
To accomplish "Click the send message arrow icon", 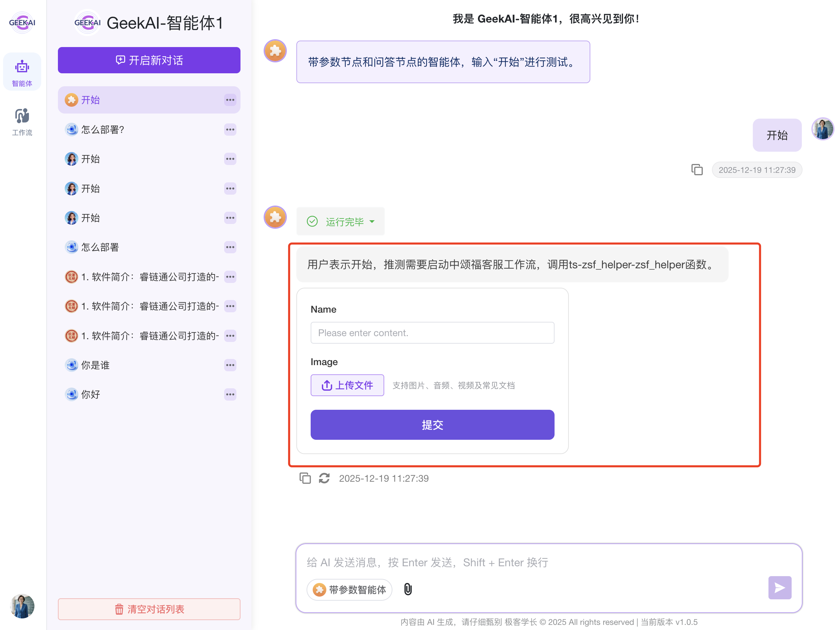I will [779, 587].
